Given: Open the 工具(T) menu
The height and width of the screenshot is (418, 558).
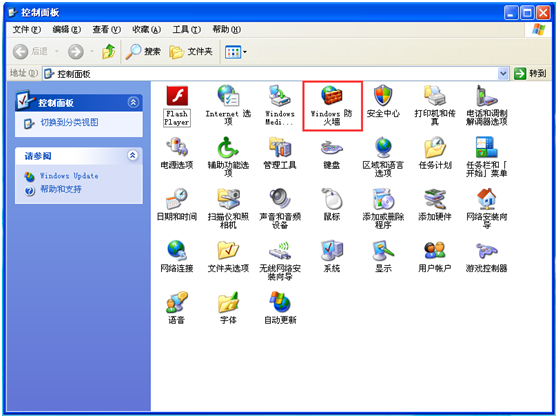Looking at the screenshot, I should point(186,30).
